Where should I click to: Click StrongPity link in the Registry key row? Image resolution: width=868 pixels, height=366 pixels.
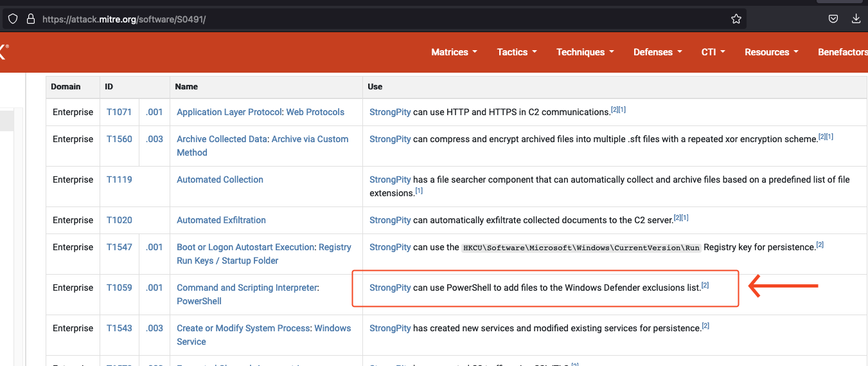390,247
